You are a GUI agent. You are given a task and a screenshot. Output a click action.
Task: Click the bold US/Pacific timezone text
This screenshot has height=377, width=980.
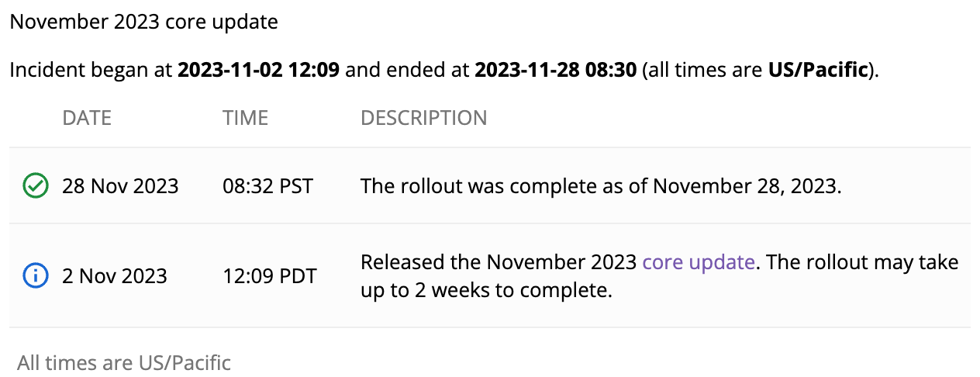point(817,71)
